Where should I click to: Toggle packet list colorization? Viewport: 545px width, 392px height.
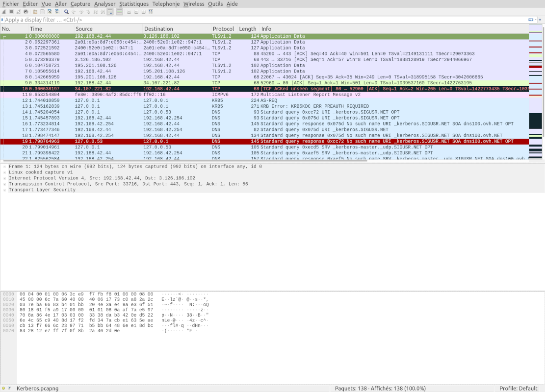coord(119,12)
